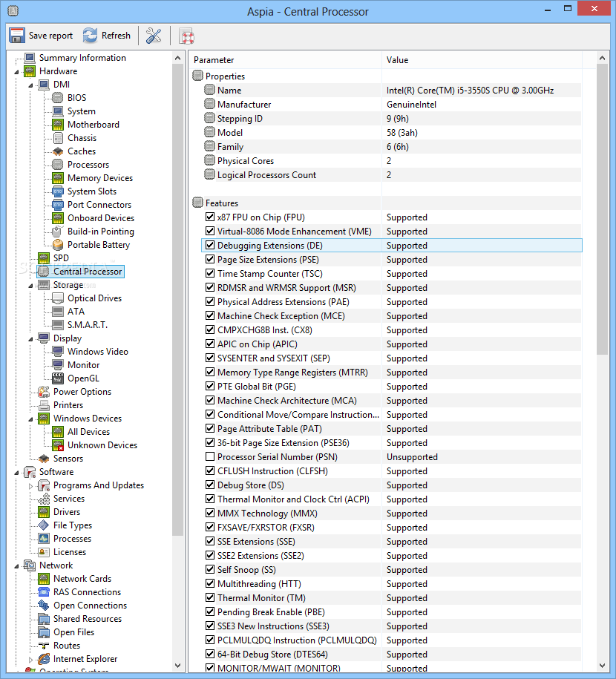
Task: Click the File Types diamond icon
Action: pyautogui.click(x=44, y=525)
